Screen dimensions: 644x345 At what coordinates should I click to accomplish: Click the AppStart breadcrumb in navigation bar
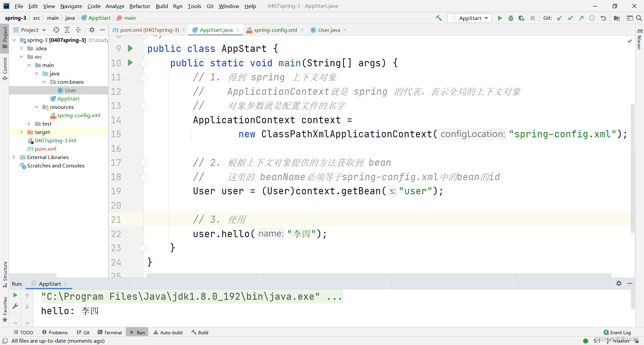96,18
